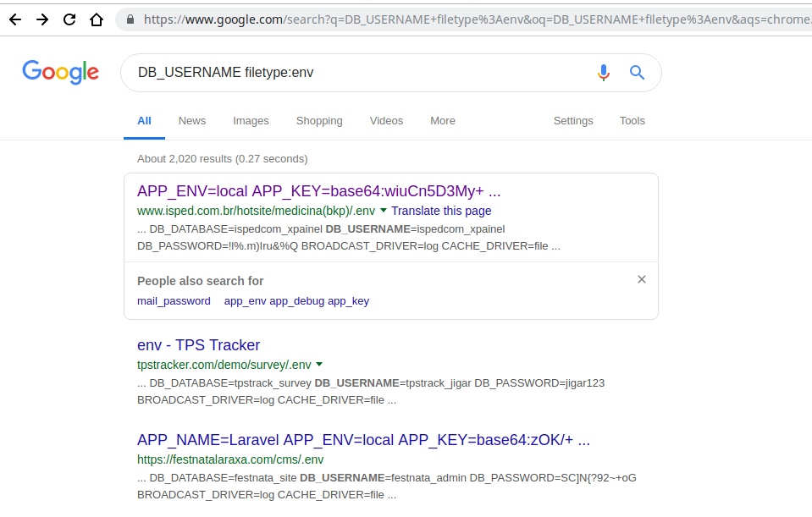Search for app_env app_debug app_key suggestion
The image size is (812, 517).
[296, 301]
